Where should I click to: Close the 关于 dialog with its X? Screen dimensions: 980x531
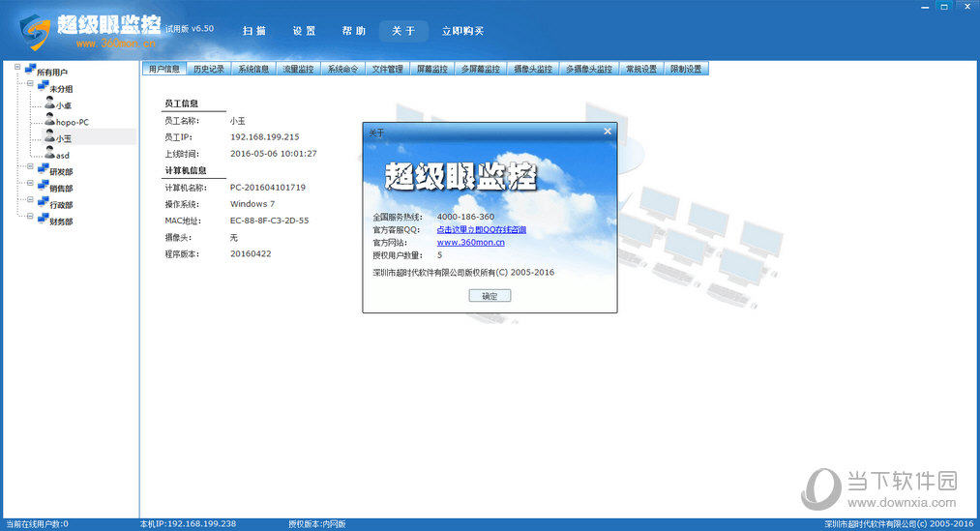(x=608, y=132)
